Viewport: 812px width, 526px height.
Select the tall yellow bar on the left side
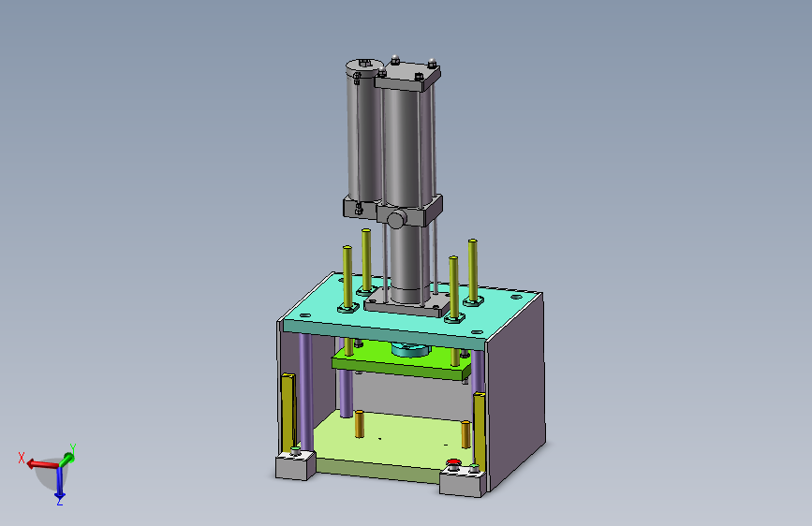tap(288, 412)
